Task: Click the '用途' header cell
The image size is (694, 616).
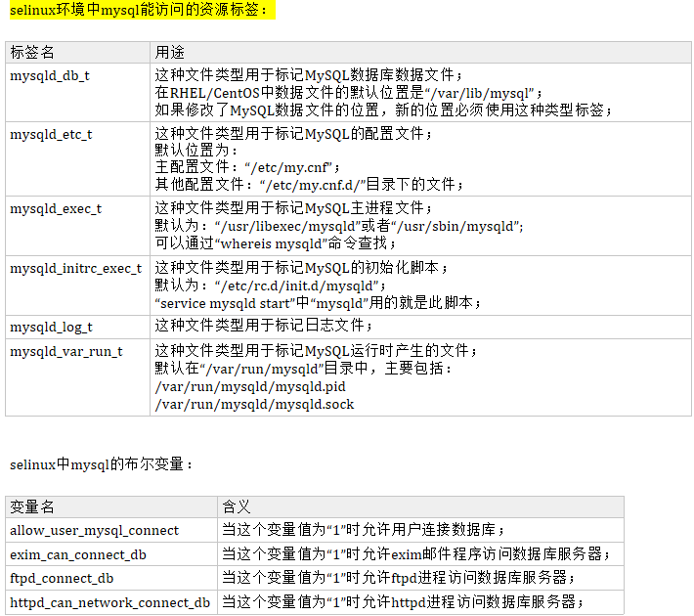Action: (420, 52)
